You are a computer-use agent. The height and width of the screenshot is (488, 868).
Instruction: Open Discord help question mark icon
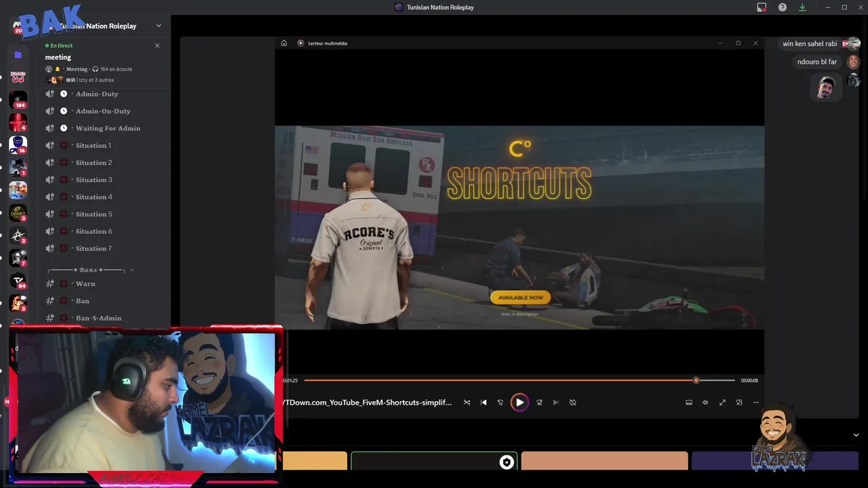pyautogui.click(x=783, y=7)
